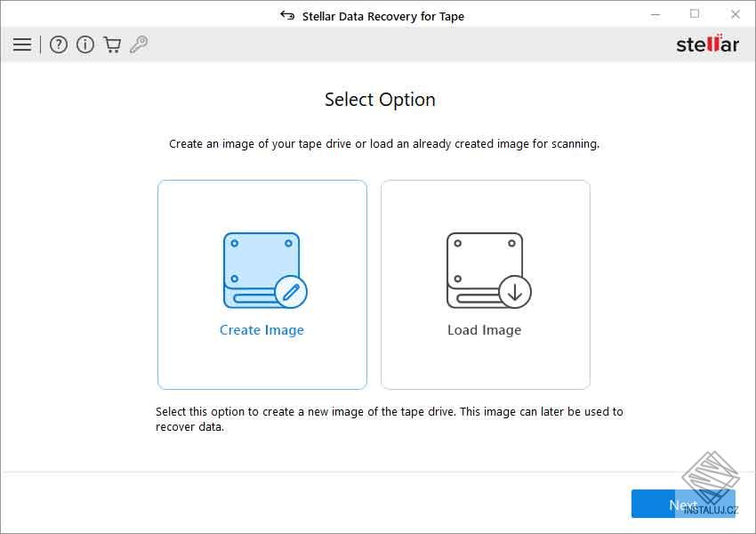Screen dimensions: 756x534
Task: Open the About info icon
Action: click(x=85, y=44)
